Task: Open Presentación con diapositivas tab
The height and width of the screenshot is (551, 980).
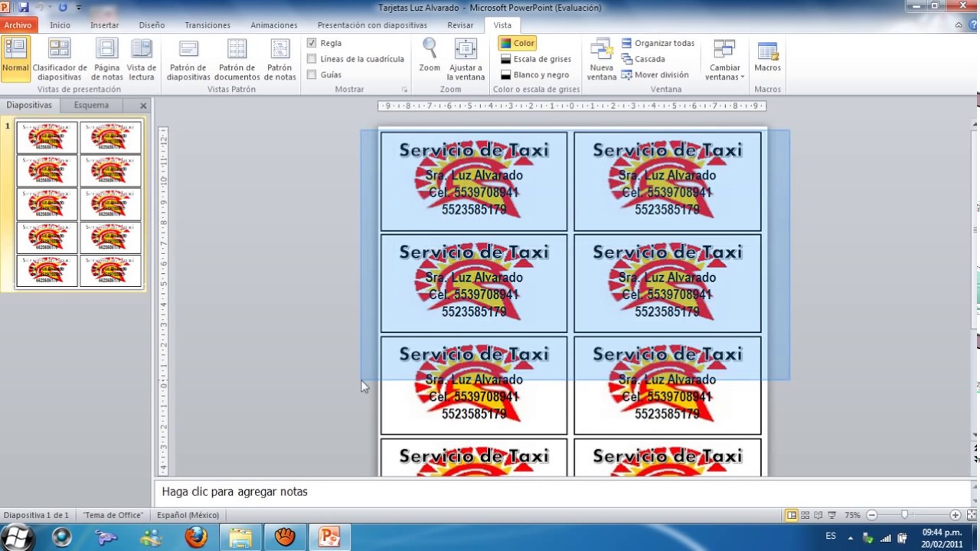Action: click(x=372, y=25)
